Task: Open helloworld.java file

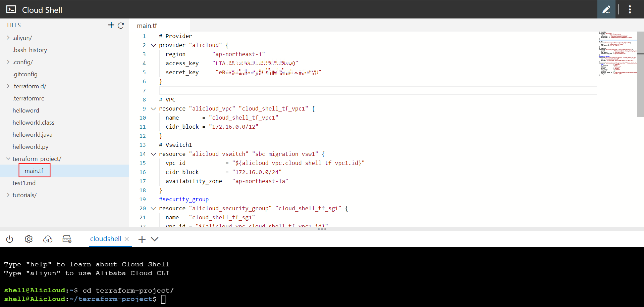Action: [x=33, y=135]
